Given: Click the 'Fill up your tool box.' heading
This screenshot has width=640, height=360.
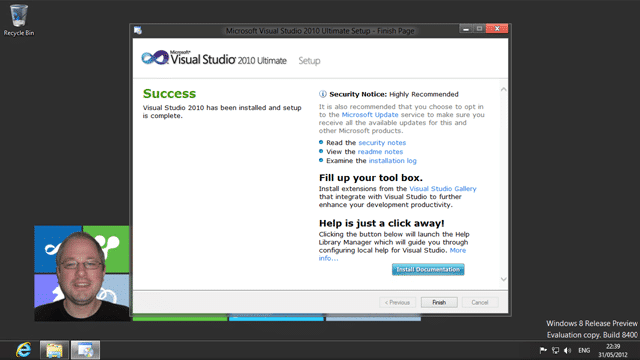Looking at the screenshot, I should click(371, 178).
